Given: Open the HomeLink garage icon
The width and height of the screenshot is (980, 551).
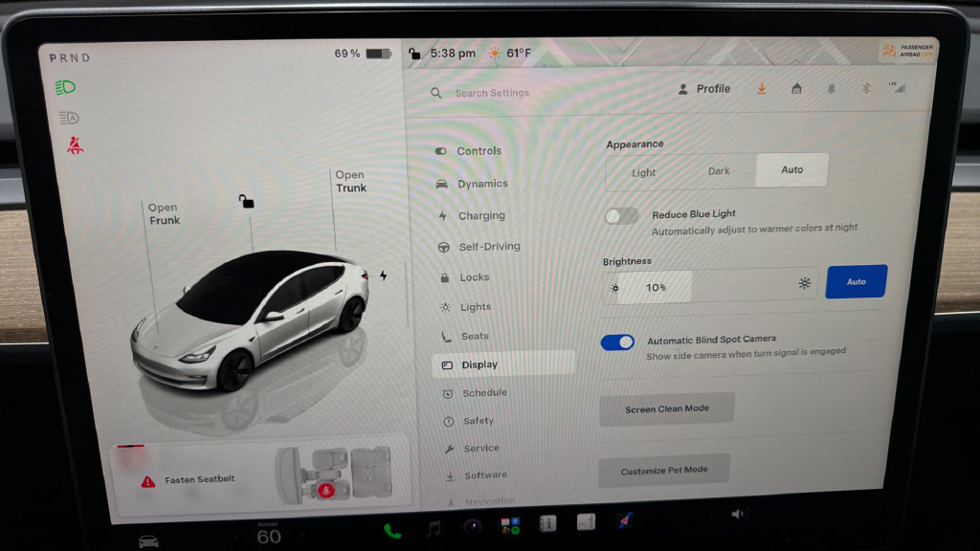Looking at the screenshot, I should coord(796,89).
